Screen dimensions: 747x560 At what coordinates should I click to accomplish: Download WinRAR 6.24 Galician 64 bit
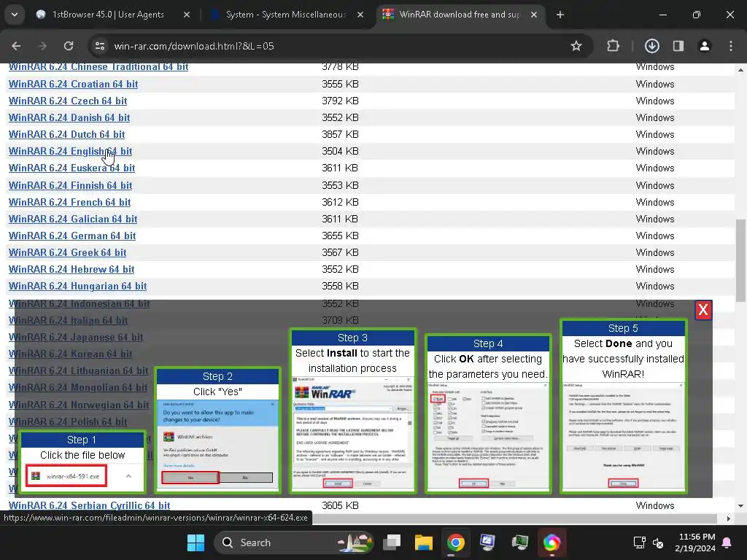pos(73,219)
